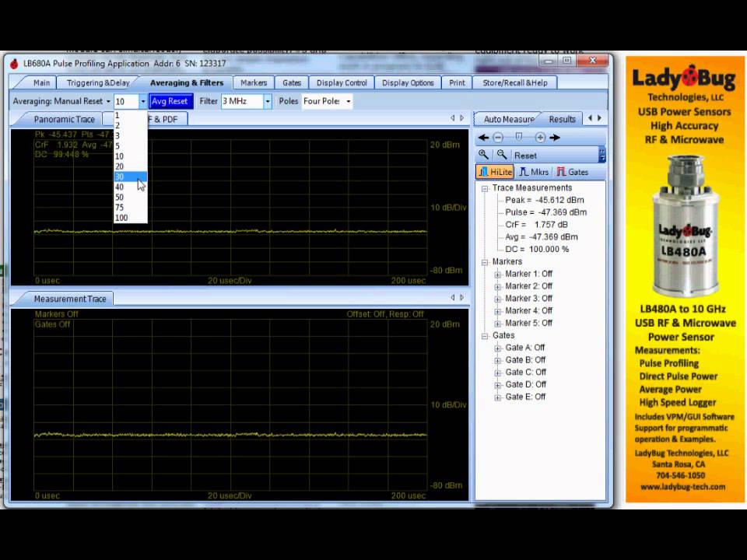Click left tab-scroll arrow of Measurement Trace panel
The height and width of the screenshot is (560, 747).
453,298
